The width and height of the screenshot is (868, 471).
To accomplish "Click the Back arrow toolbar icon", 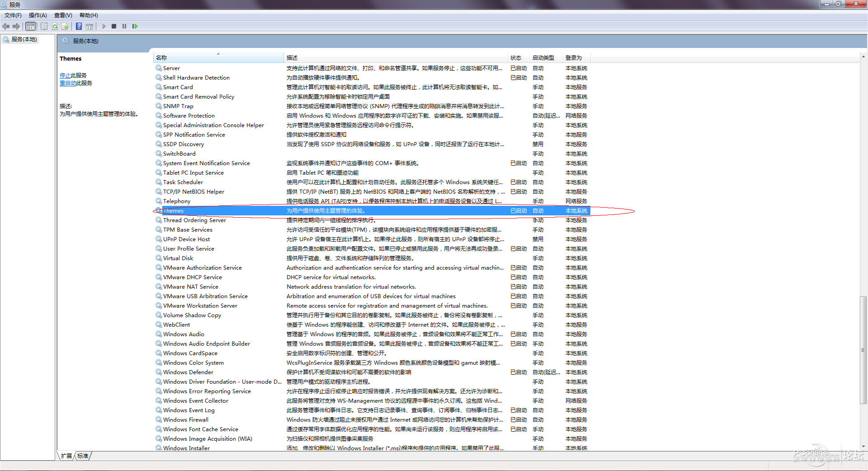I will point(6,26).
